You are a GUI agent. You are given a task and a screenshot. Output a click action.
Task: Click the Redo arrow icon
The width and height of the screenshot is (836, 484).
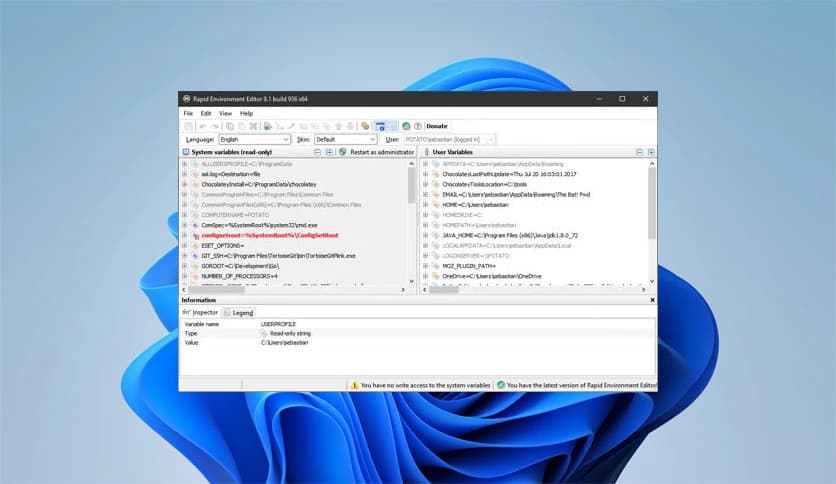(215, 126)
